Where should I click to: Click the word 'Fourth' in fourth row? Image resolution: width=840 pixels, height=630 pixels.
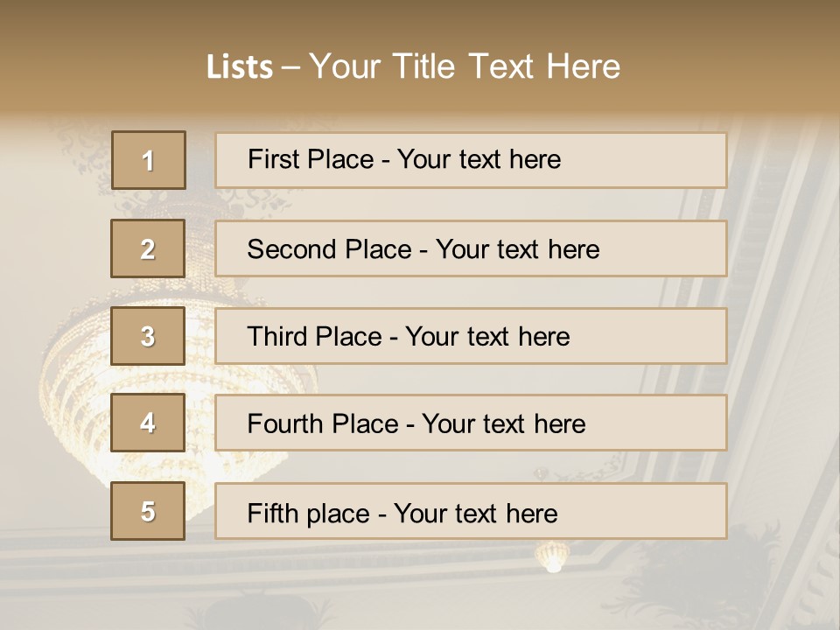[x=278, y=424]
